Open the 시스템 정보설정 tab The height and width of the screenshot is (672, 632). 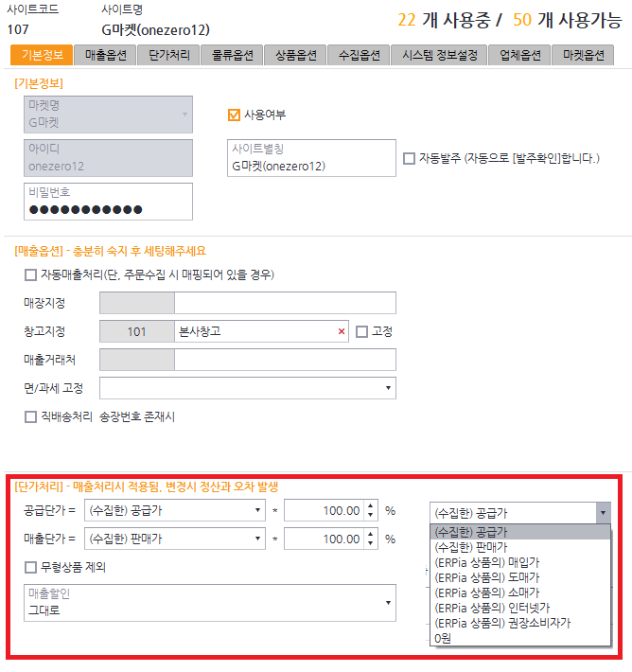[439, 56]
